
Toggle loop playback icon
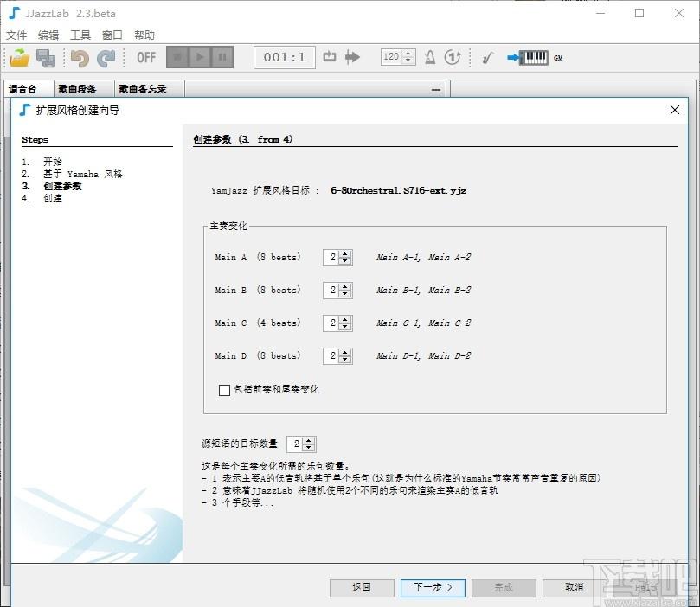(330, 57)
